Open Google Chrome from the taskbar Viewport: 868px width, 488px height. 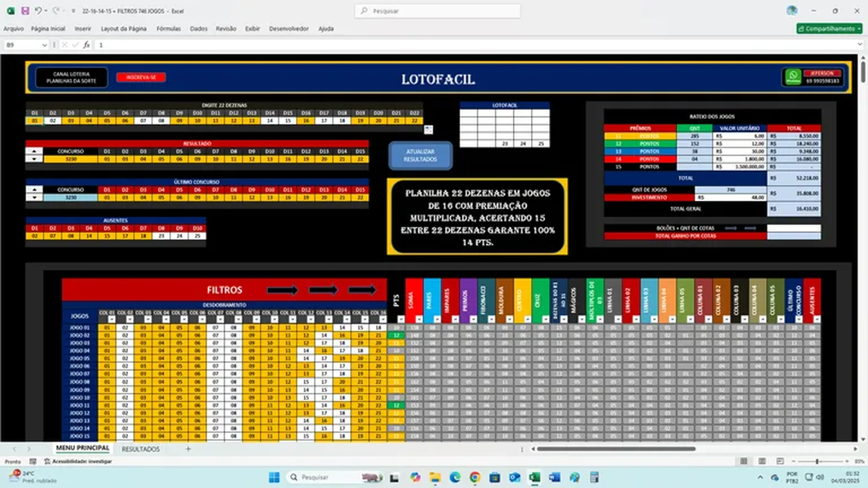[x=475, y=477]
